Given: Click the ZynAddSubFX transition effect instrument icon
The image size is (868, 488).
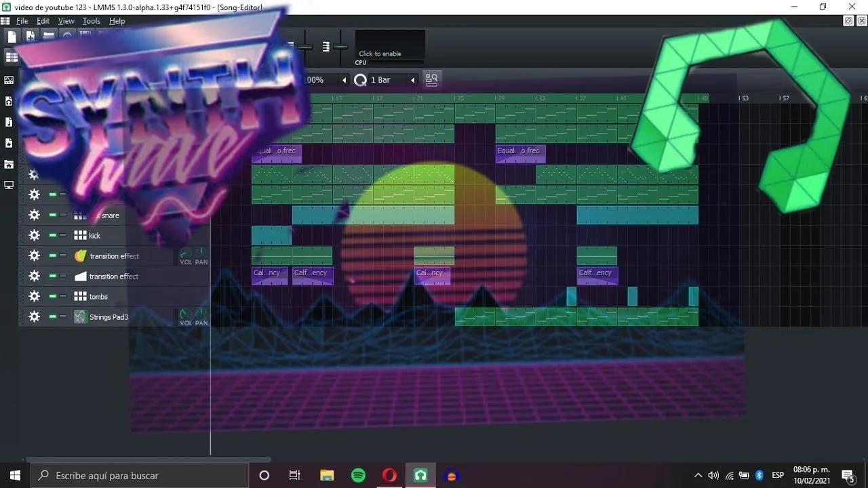Looking at the screenshot, I should click(x=80, y=256).
